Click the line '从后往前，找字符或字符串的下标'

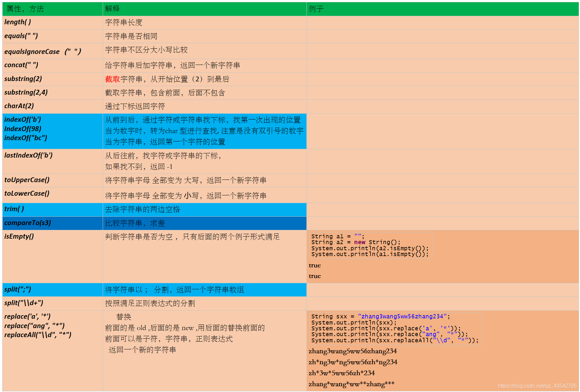(x=163, y=156)
